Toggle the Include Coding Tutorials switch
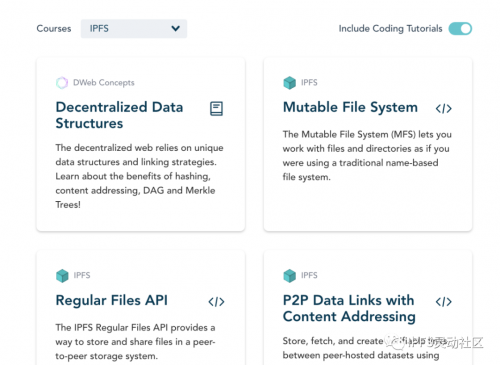 click(x=460, y=29)
